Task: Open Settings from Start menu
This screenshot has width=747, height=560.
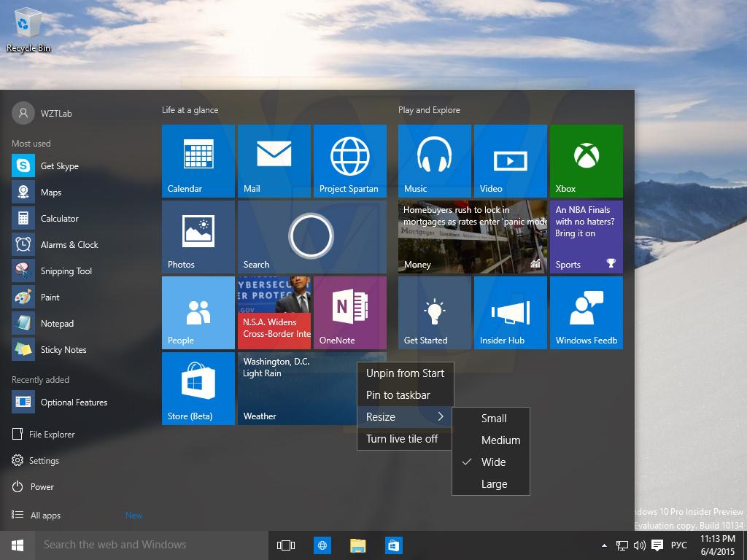Action: pos(35,461)
